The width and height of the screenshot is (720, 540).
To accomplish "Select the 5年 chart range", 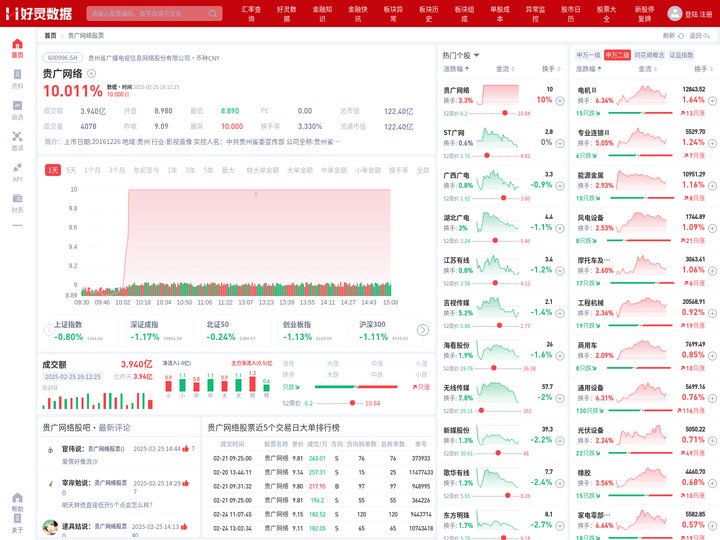I will tap(208, 170).
